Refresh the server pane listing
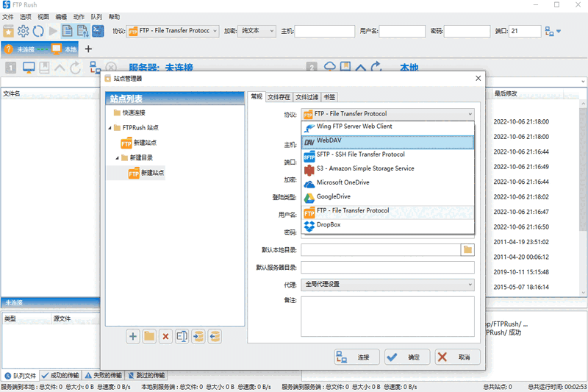 click(x=76, y=68)
